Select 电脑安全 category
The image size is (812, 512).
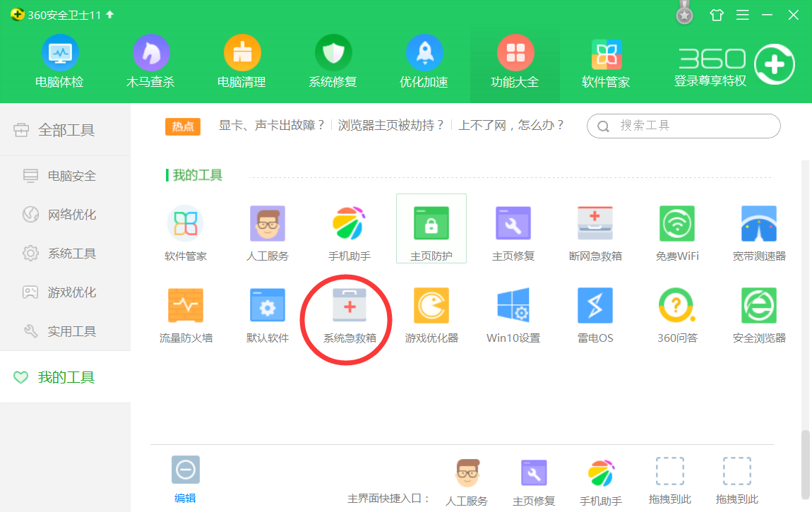pos(65,176)
